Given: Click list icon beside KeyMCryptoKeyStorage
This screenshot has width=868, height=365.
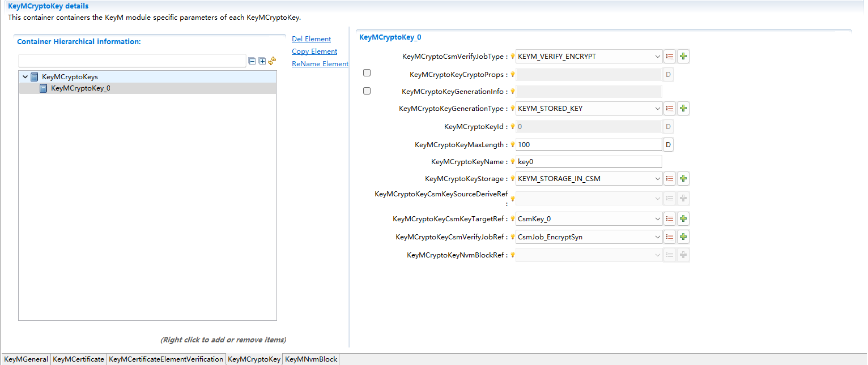Looking at the screenshot, I should point(670,179).
